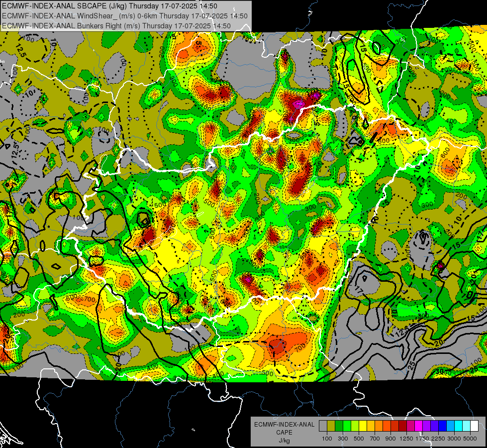Click the legend value 500
Image resolution: width=487 pixels, height=448 pixels.
[359, 439]
